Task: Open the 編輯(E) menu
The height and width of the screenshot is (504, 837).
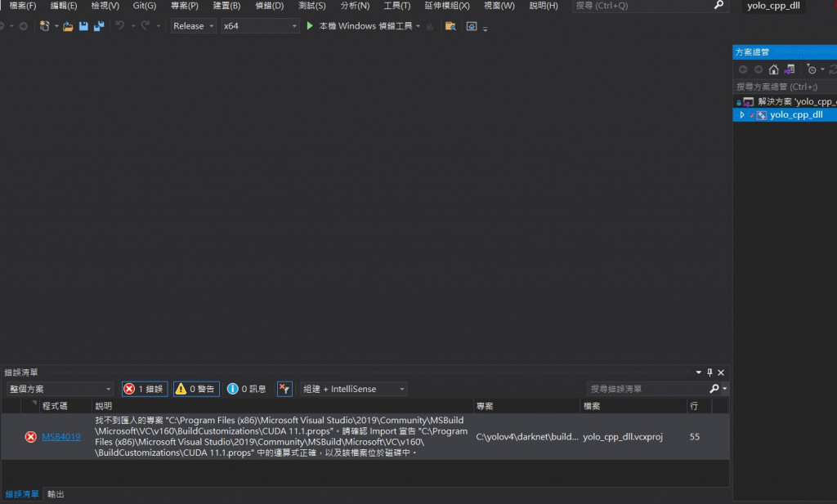Action: [64, 6]
